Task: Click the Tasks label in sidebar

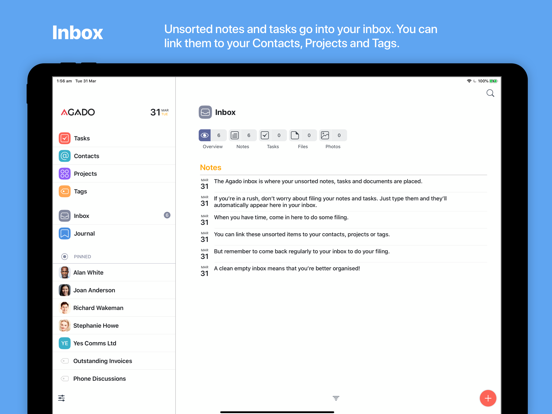Action: click(82, 138)
